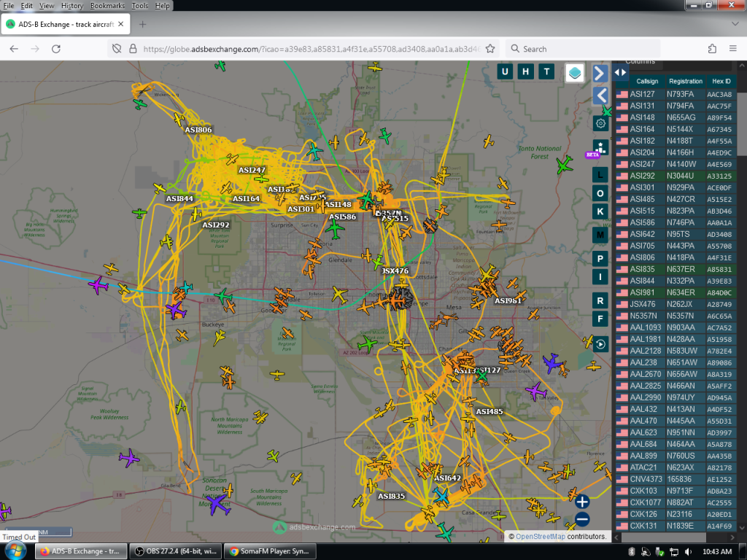747x560 pixels.
Task: Close the ADS-B Exchange tab
Action: 120,24
